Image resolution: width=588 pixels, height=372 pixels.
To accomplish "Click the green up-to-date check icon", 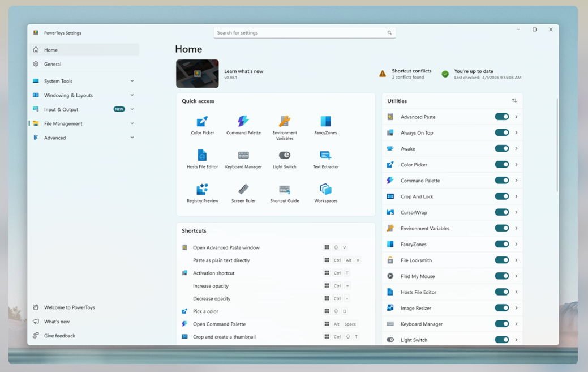I will [x=445, y=74].
